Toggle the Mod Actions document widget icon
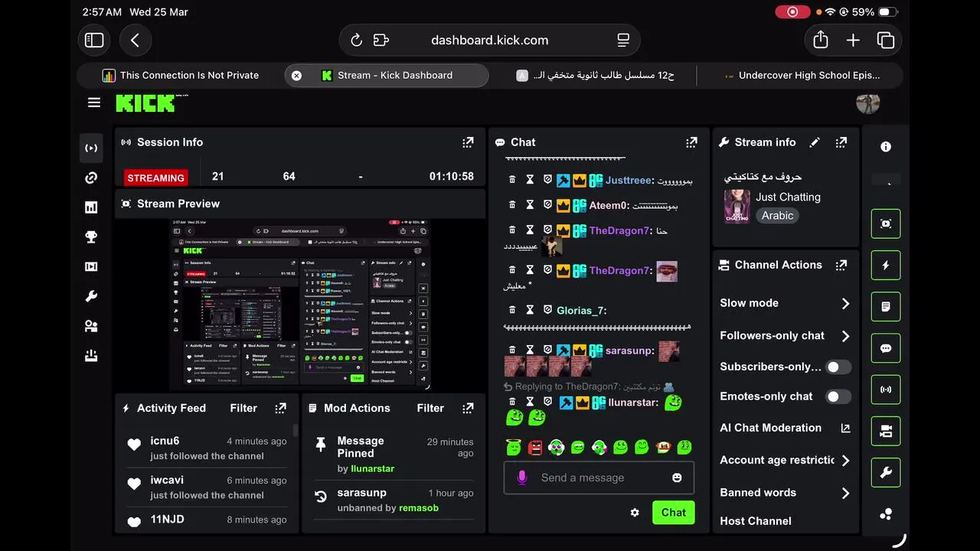The image size is (980, 551). coord(886,307)
